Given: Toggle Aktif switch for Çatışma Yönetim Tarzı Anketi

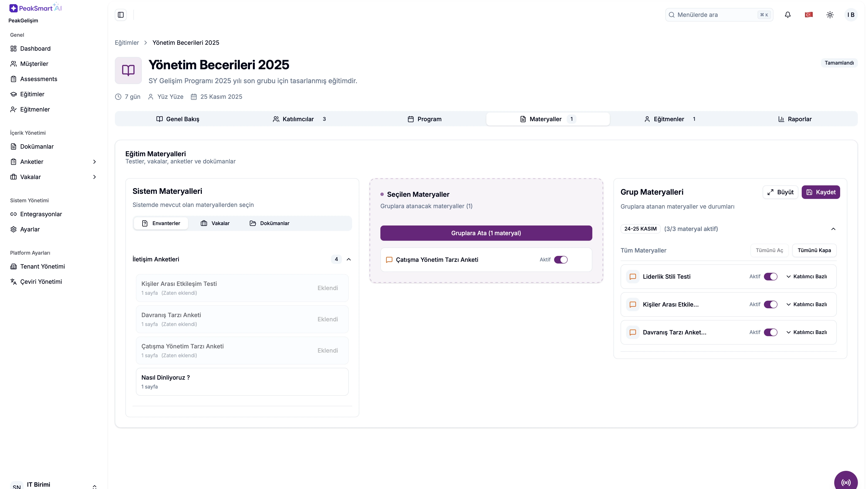Looking at the screenshot, I should pos(561,259).
